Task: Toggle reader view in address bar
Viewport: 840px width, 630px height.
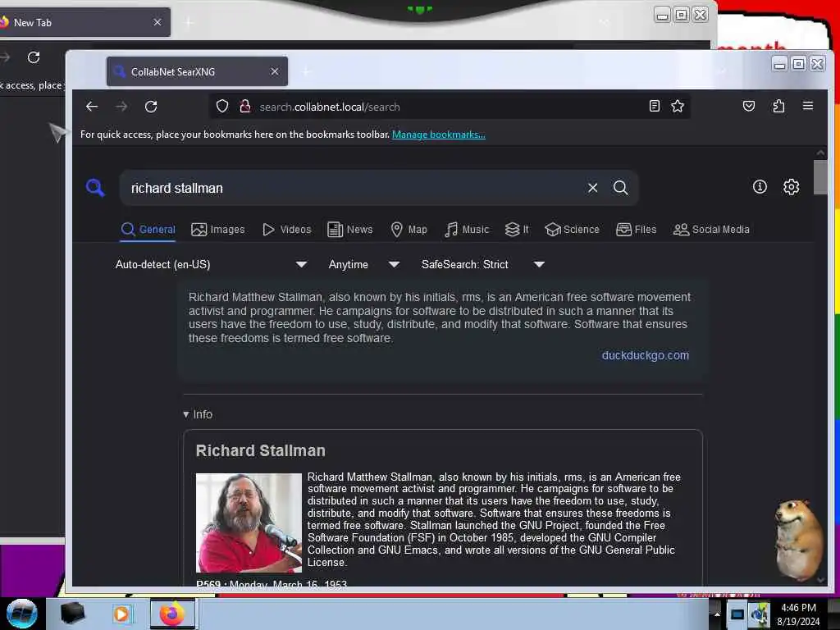Action: click(654, 106)
